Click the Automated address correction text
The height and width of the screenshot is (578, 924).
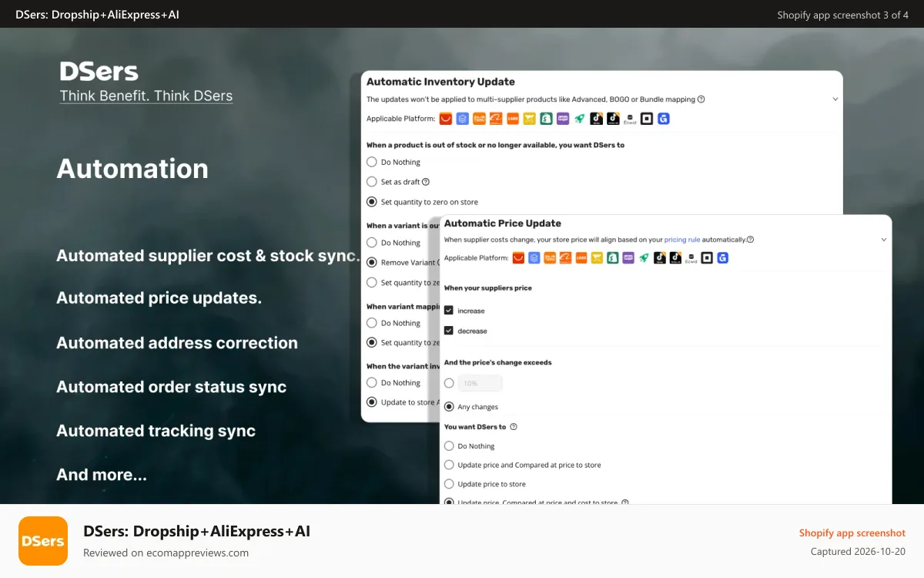coord(177,343)
